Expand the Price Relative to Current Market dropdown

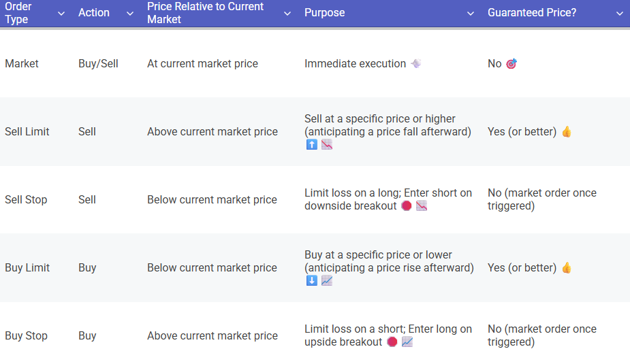pyautogui.click(x=287, y=13)
